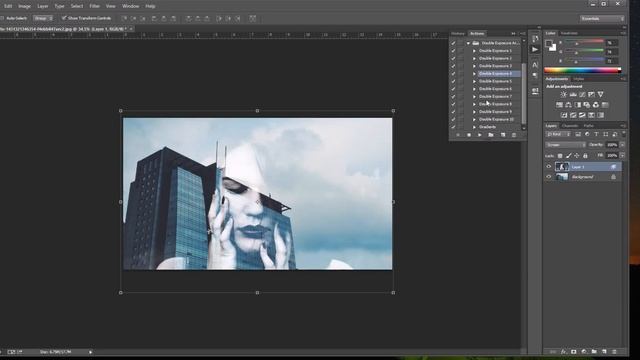Viewport: 640px width, 360px height.
Task: Add a Levels adjustment
Action: pos(573,94)
